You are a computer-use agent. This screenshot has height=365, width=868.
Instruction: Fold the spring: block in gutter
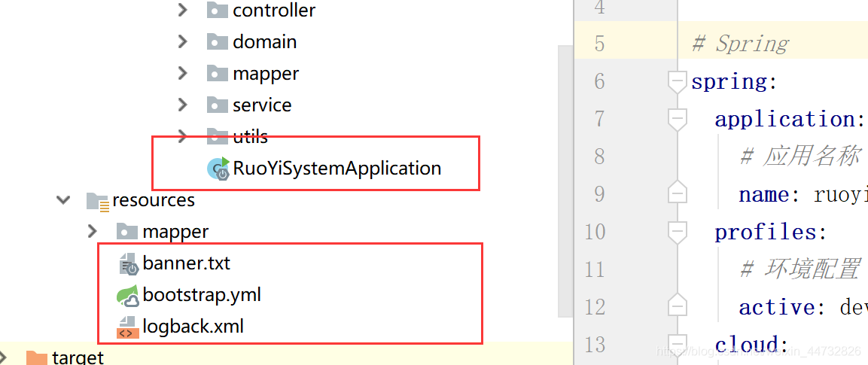(x=677, y=82)
